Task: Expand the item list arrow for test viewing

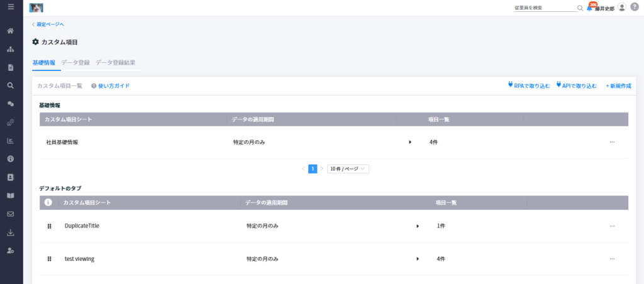Action: 418,259
